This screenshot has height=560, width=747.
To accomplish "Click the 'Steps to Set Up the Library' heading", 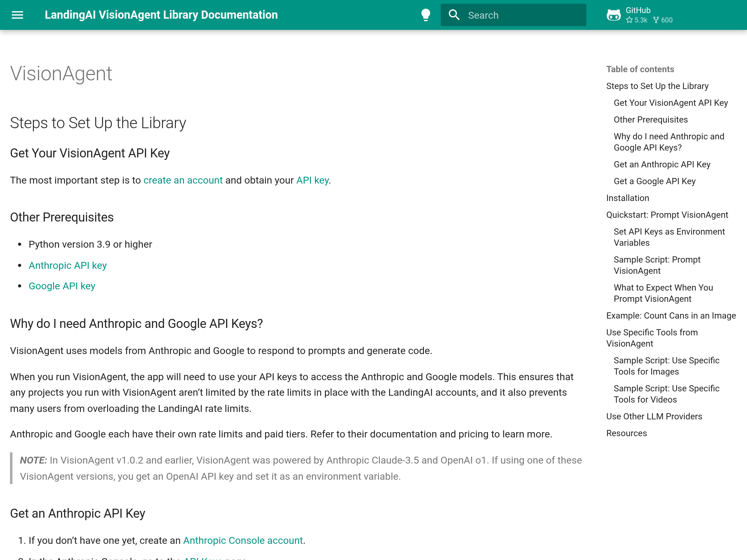I will click(98, 123).
